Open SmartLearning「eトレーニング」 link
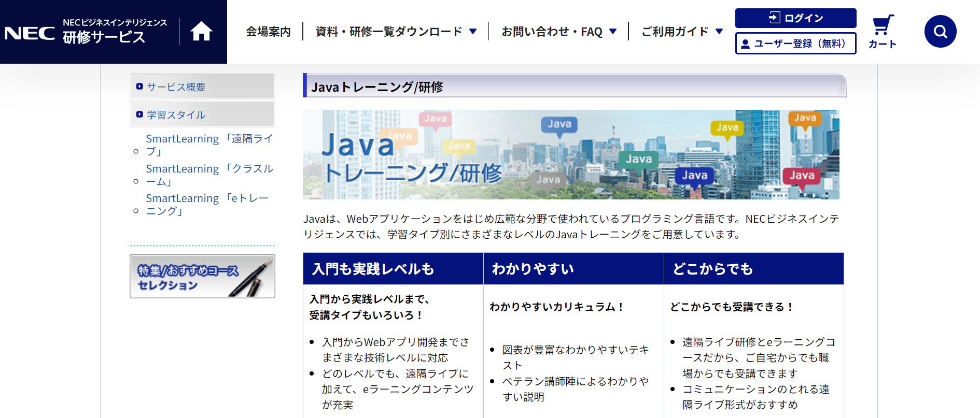The image size is (980, 418). pos(207,205)
